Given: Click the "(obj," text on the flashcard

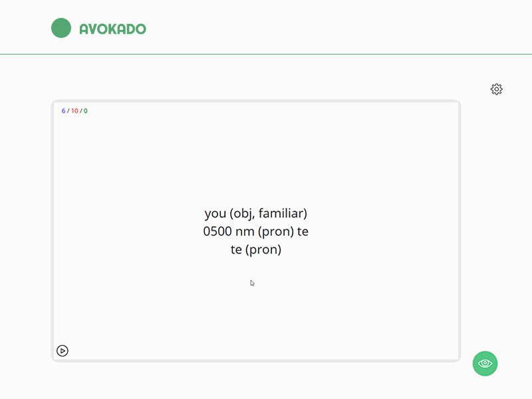Looking at the screenshot, I should (x=242, y=214).
